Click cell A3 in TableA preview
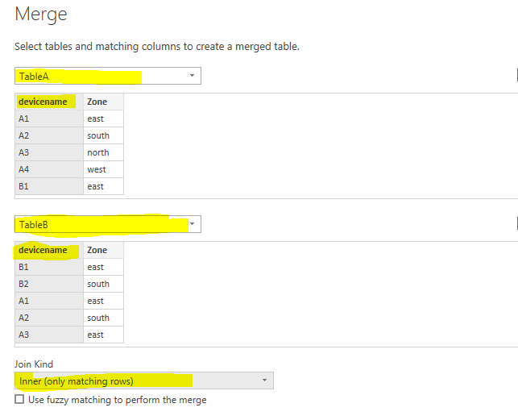This screenshot has height=420, width=518. 49,152
